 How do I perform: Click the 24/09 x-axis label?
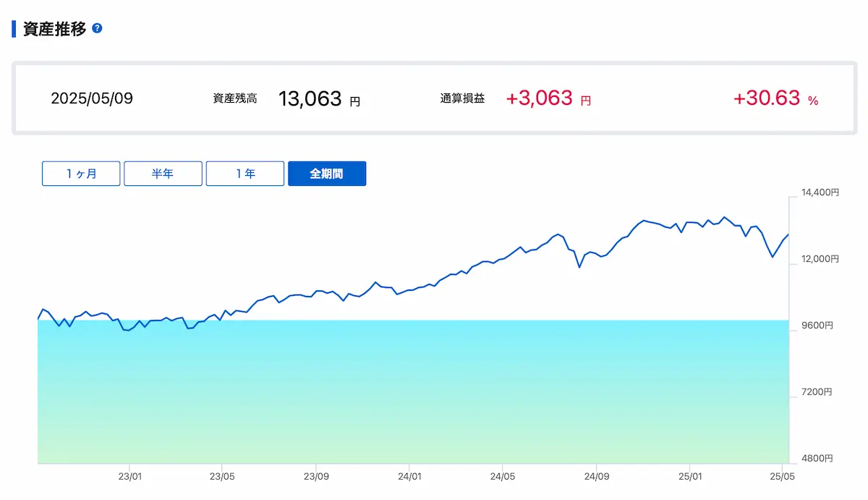coord(595,477)
